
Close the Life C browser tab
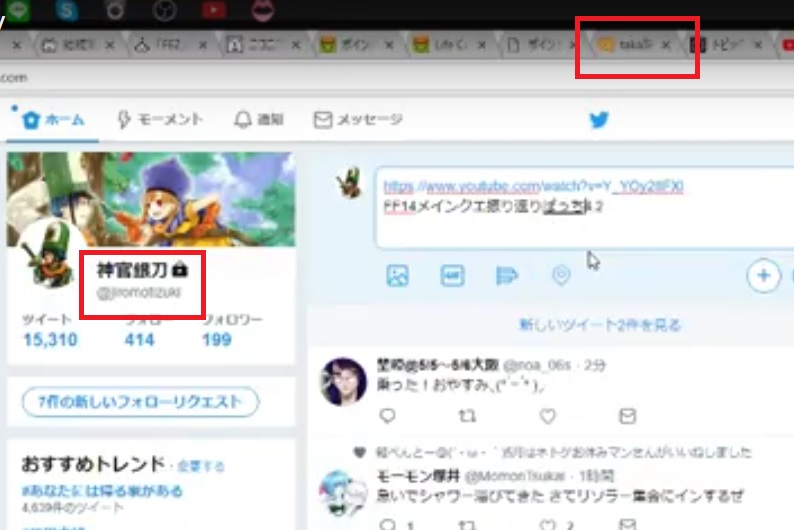click(482, 46)
